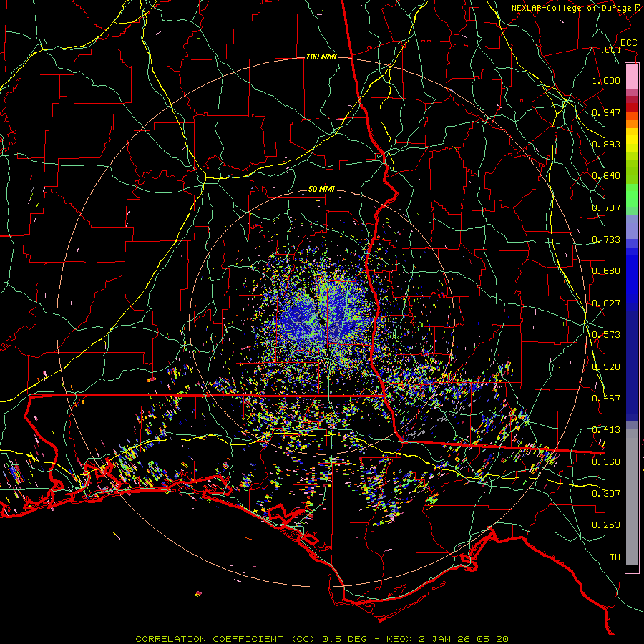Image resolution: width=644 pixels, height=644 pixels.
Task: Click the 0.627 legend value
Action: (x=606, y=303)
